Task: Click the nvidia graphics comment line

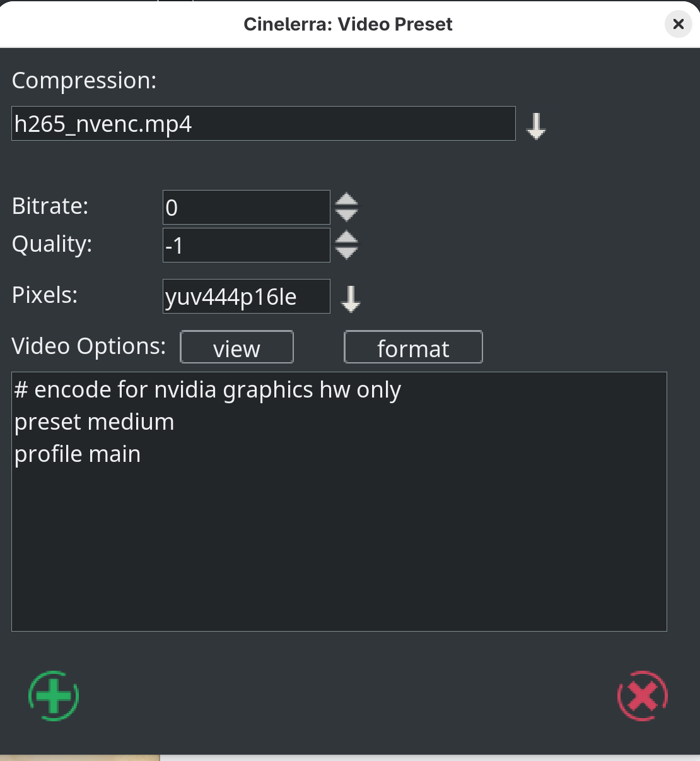Action: click(207, 390)
